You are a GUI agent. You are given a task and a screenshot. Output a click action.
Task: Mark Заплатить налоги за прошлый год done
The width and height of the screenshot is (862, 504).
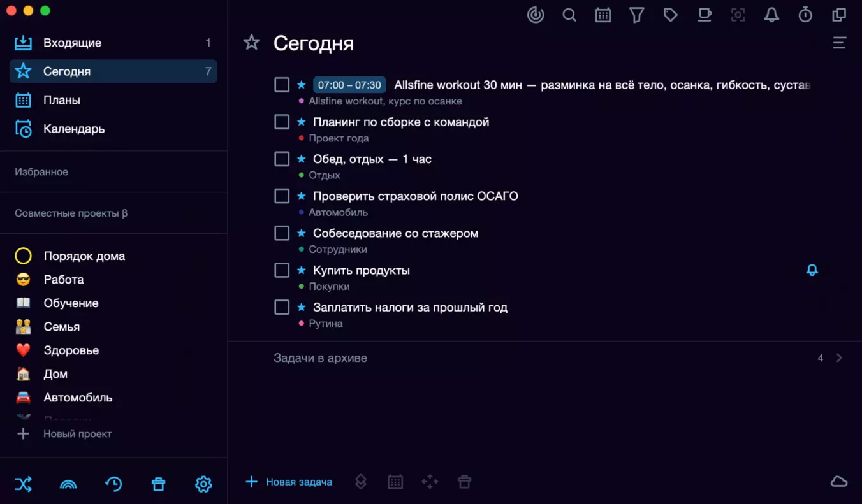click(282, 307)
